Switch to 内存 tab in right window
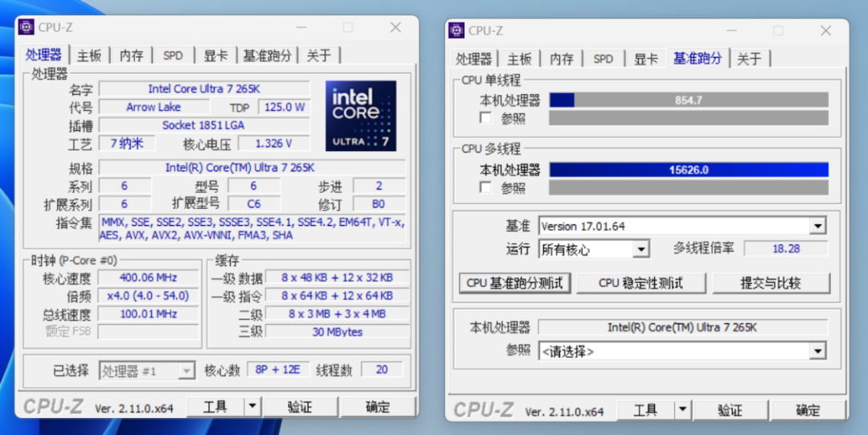 click(x=561, y=59)
